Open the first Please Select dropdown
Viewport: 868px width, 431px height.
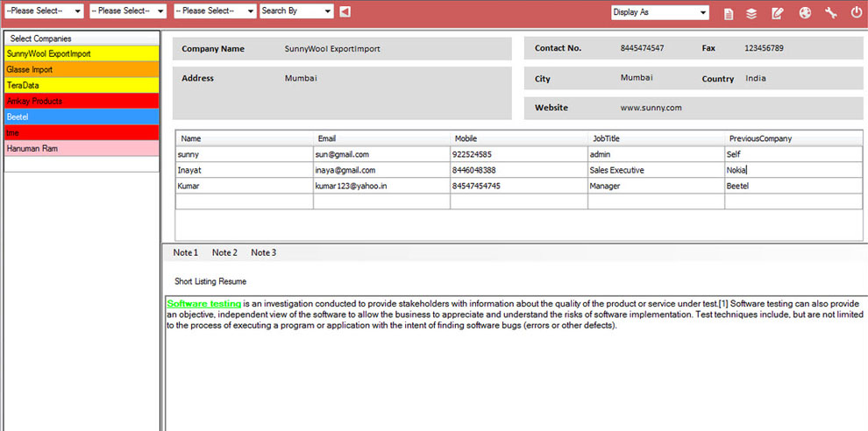pyautogui.click(x=45, y=11)
